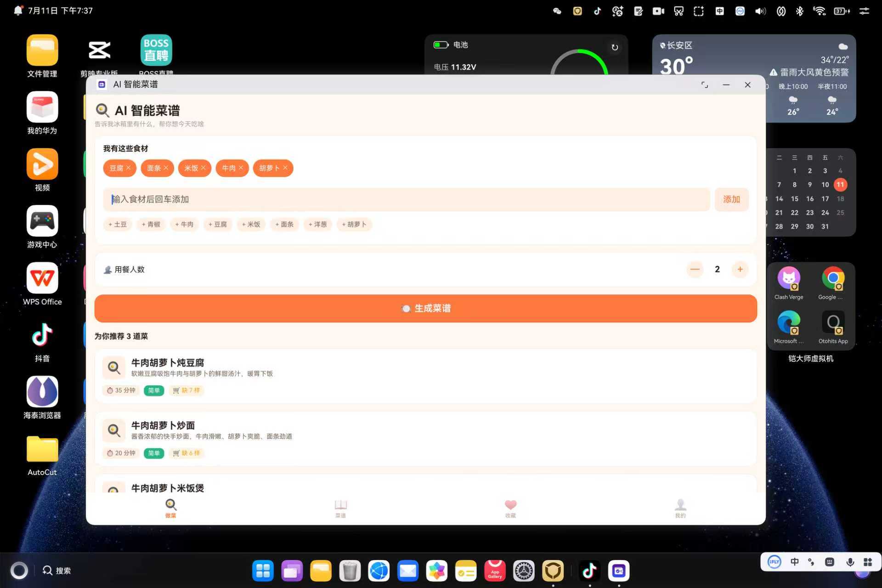Toggle fullscreen for AI 智能菜谱 window

click(x=704, y=85)
